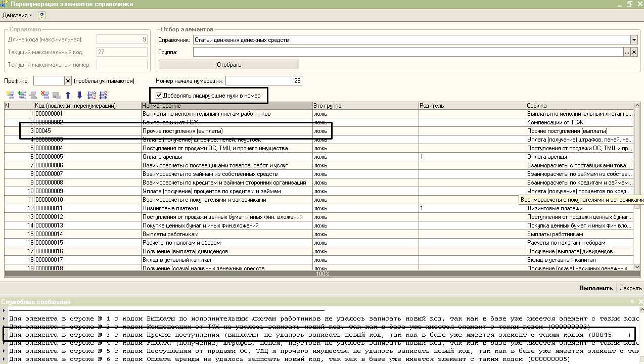Click the N column header
The height and width of the screenshot is (364, 644).
pos(19,106)
